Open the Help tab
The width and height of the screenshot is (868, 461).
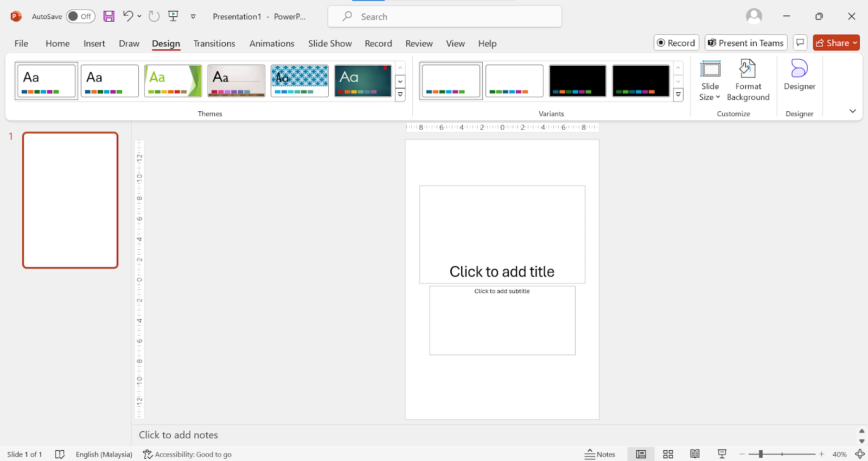tap(487, 43)
